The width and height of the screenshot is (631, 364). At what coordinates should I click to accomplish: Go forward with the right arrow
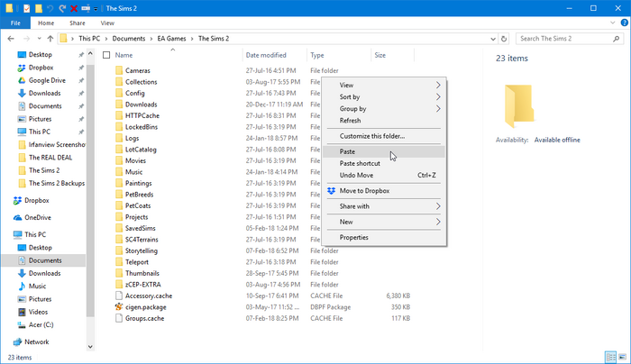point(26,39)
